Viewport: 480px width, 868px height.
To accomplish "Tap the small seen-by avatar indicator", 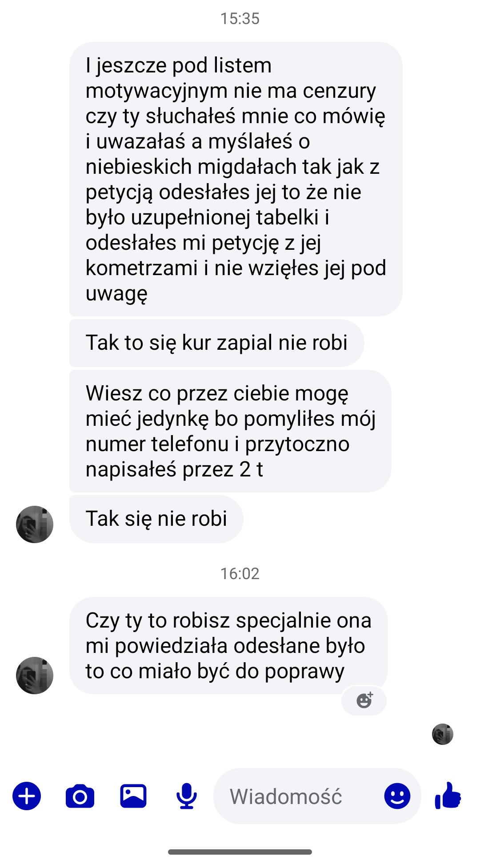I will tap(442, 734).
